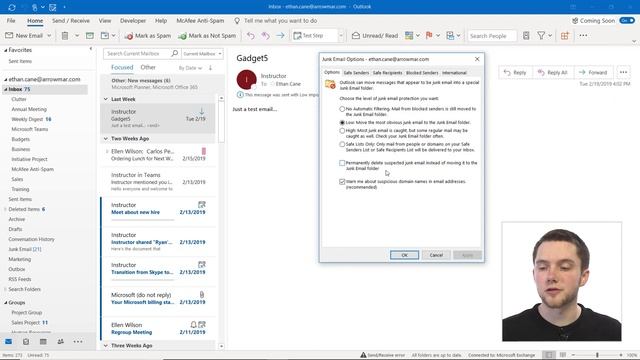The width and height of the screenshot is (640, 360).
Task: Click Forward button in reading pane
Action: pyautogui.click(x=593, y=72)
